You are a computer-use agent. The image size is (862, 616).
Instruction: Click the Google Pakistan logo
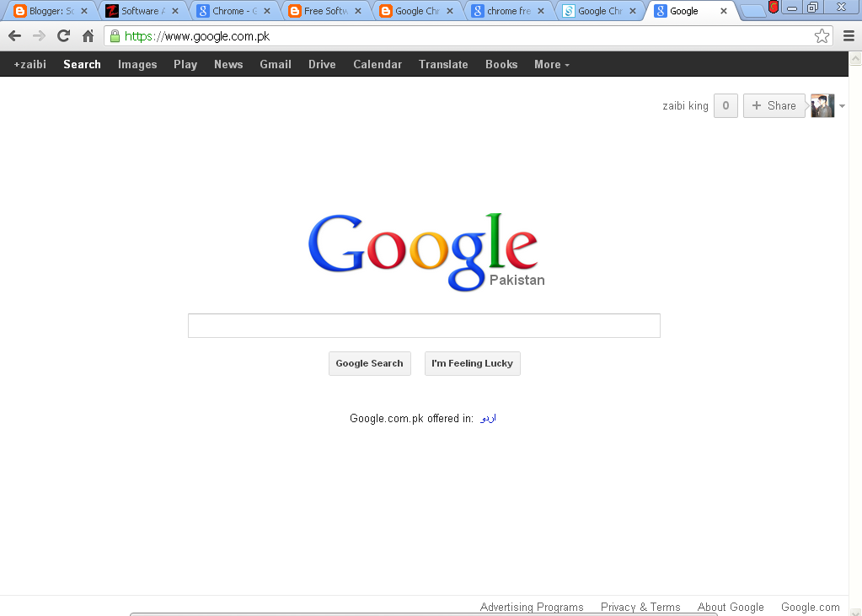[x=426, y=252]
